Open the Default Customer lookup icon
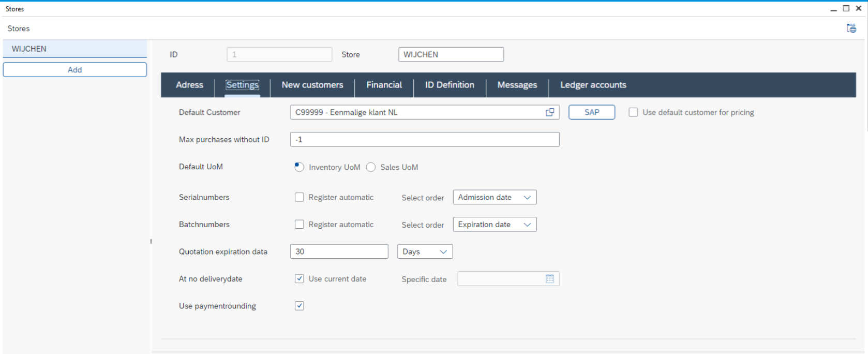The height and width of the screenshot is (354, 868). (550, 112)
